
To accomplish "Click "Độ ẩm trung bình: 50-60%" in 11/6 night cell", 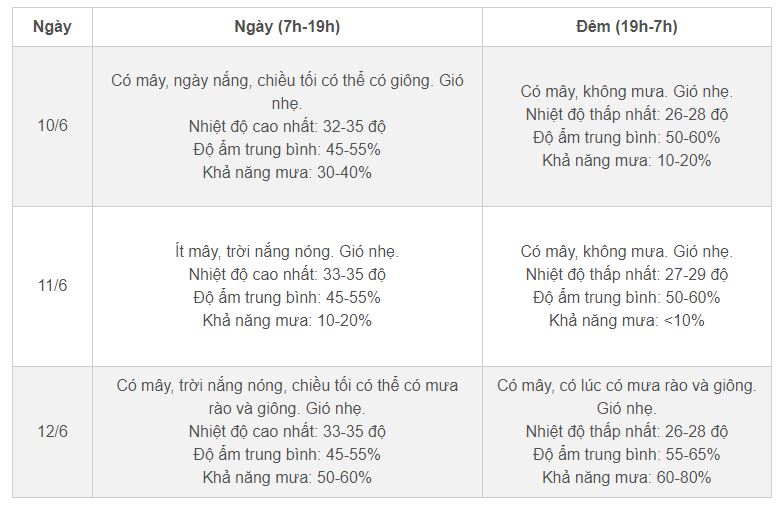I will 626,298.
